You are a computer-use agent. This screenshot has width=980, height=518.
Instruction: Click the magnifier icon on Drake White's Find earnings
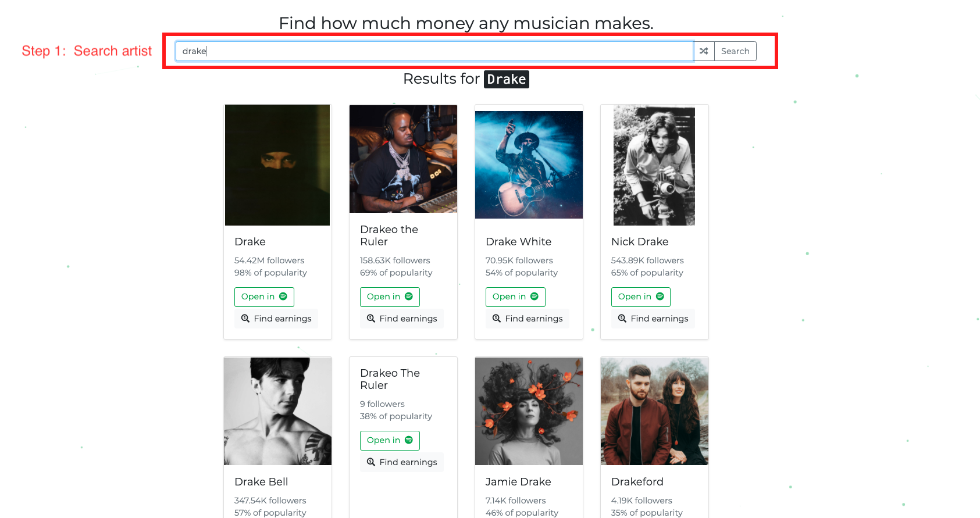(497, 318)
